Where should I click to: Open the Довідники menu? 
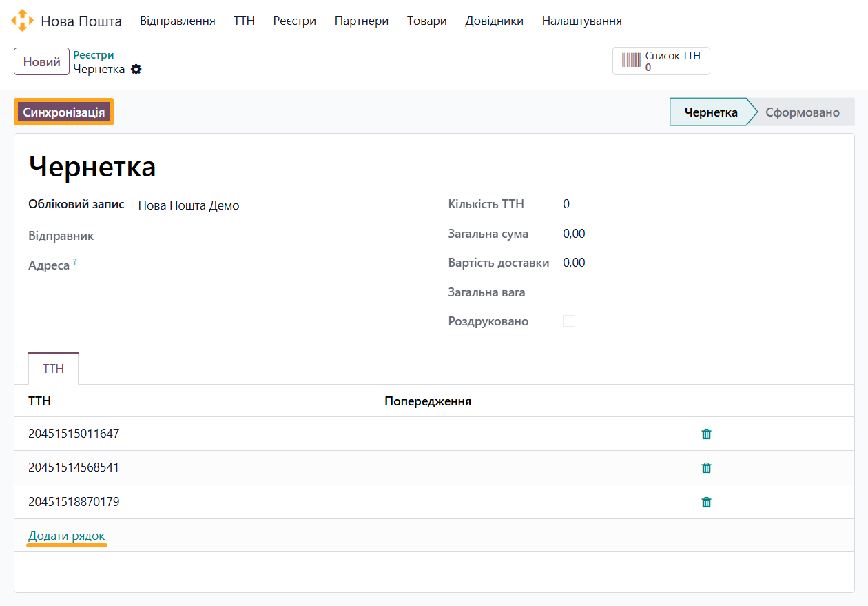[495, 21]
